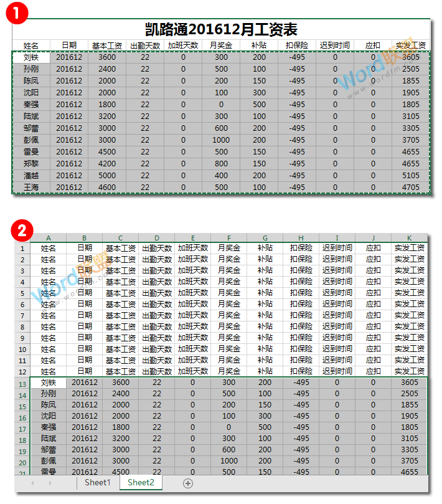Click 基本工资 header in the top table
Screen dimensions: 442x504
click(x=107, y=45)
